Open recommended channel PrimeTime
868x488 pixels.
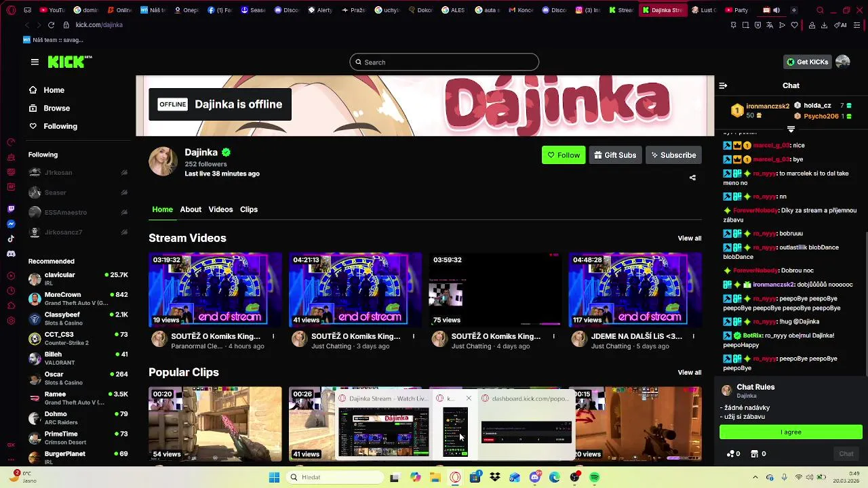pyautogui.click(x=78, y=438)
